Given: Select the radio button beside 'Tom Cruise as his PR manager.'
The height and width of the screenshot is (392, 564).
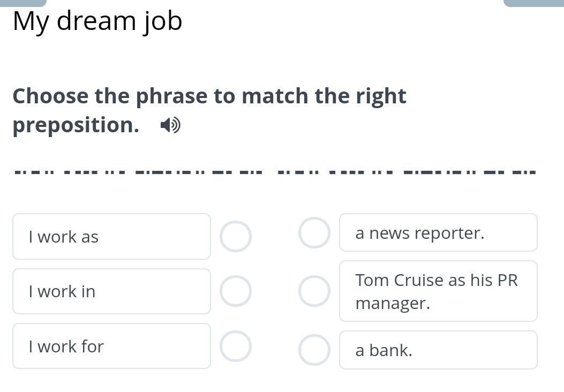Looking at the screenshot, I should [x=314, y=291].
